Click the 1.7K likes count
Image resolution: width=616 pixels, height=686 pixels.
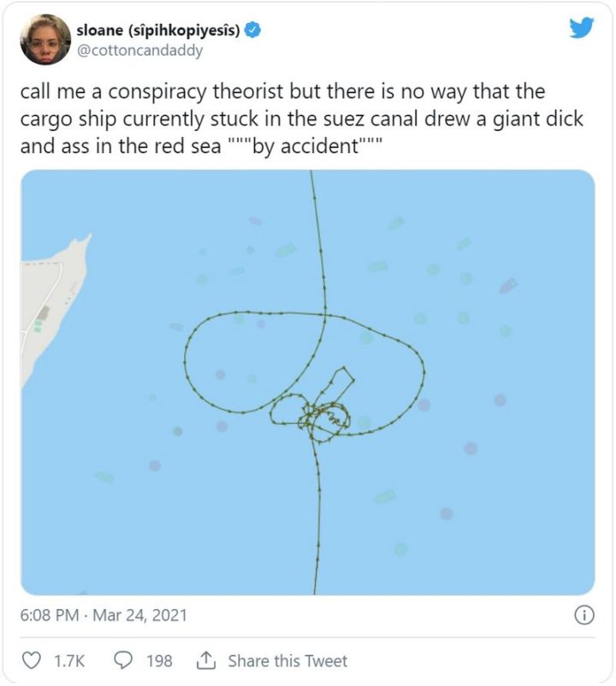(68, 660)
